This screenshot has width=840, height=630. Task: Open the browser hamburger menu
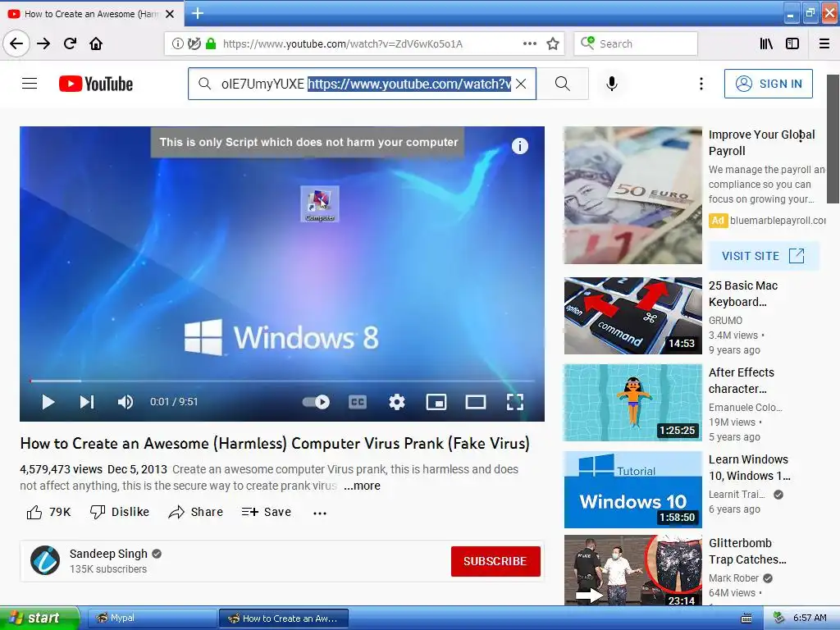coord(824,43)
